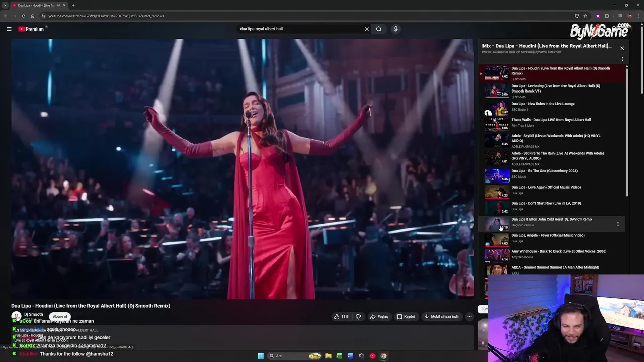Screen dimensions: 644x362
Task: Select Adele Set Fire To The Rain
Action: 552,158
